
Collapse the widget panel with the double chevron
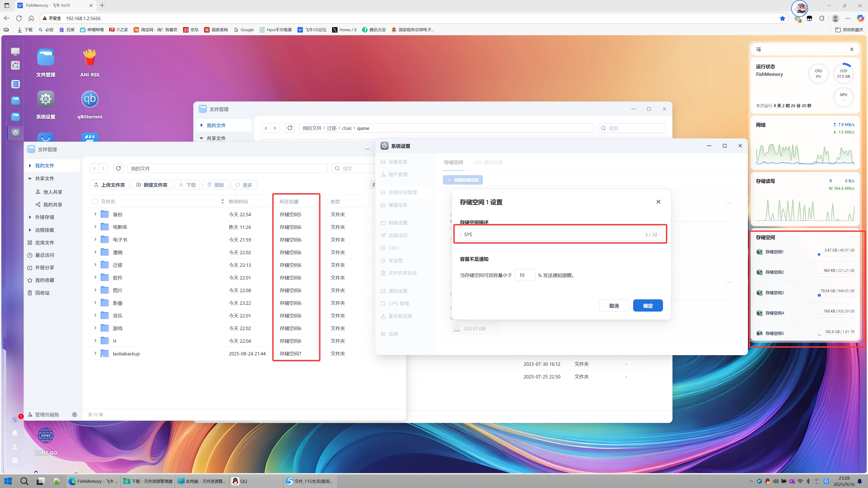coord(851,49)
